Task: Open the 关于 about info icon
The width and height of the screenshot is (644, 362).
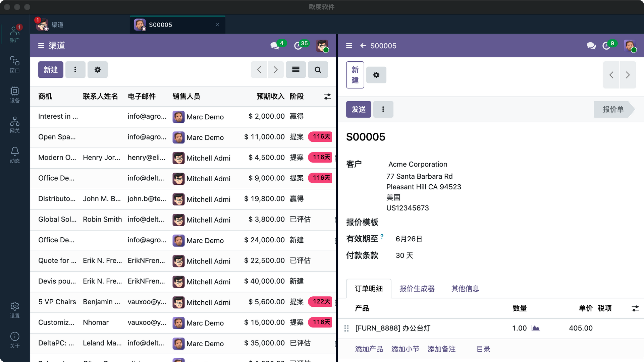Action: click(15, 340)
